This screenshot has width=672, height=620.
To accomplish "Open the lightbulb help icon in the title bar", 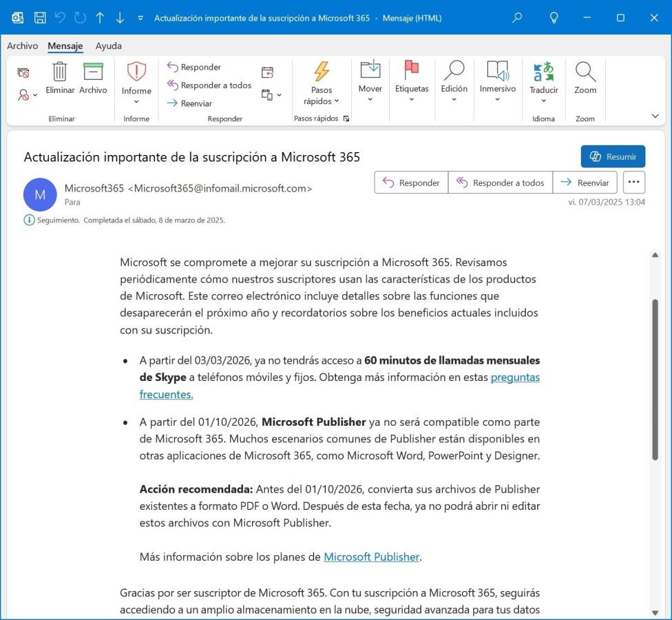I will click(x=554, y=18).
